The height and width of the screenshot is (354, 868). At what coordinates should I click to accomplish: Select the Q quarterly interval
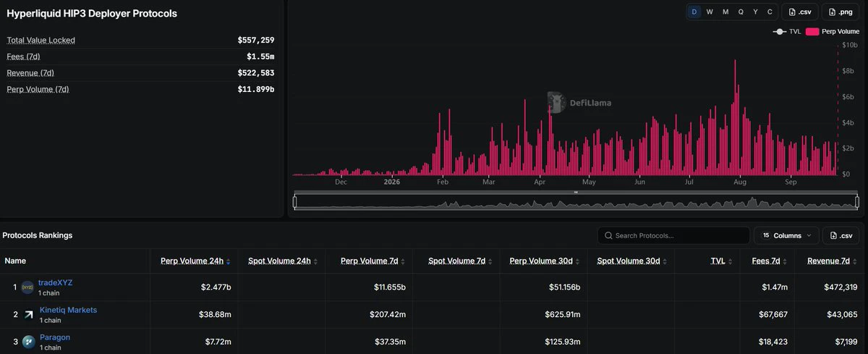pyautogui.click(x=740, y=12)
